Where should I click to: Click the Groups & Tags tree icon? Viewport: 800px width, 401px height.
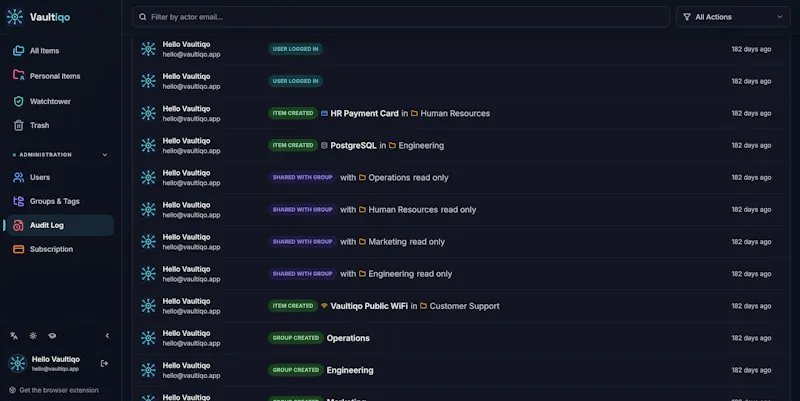[x=18, y=201]
